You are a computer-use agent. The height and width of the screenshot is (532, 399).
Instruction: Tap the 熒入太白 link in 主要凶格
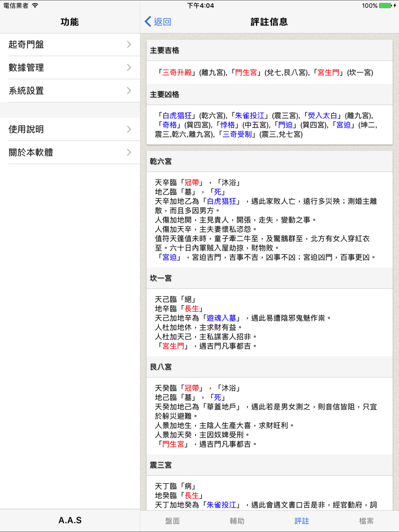pyautogui.click(x=322, y=116)
